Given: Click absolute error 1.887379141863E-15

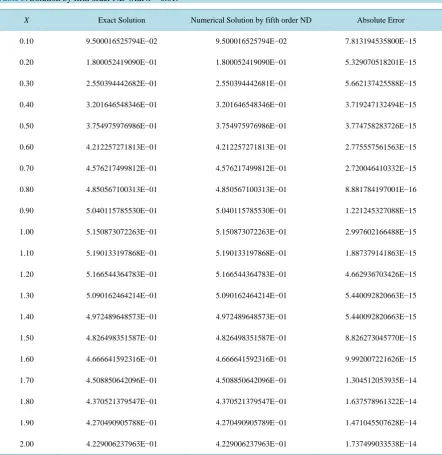Looking at the screenshot, I should (x=381, y=253).
